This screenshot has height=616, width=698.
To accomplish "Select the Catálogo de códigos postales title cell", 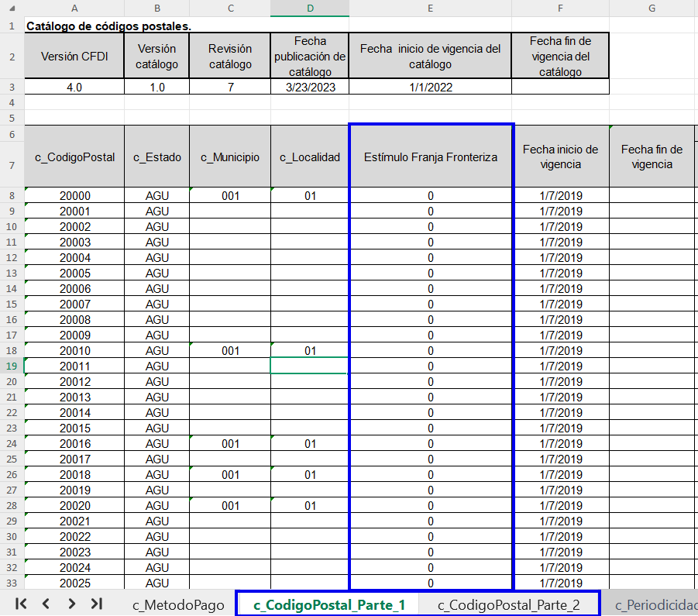I will click(x=109, y=26).
